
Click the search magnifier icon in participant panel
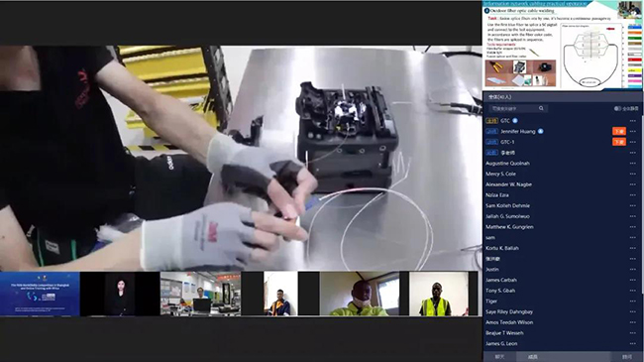[x=541, y=108]
